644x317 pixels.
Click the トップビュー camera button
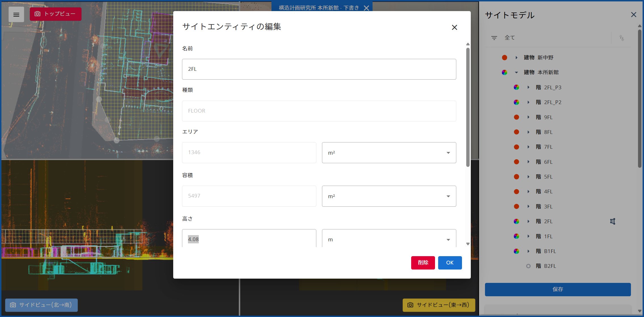(56, 14)
